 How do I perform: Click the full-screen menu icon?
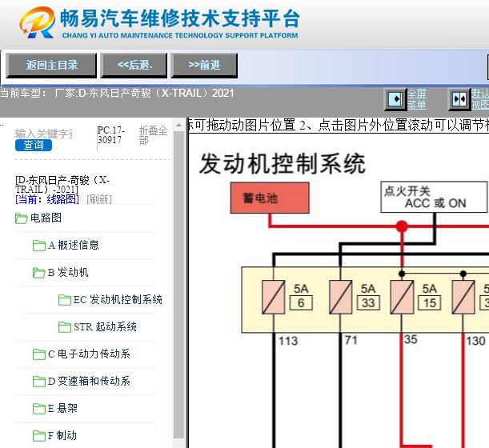(395, 99)
